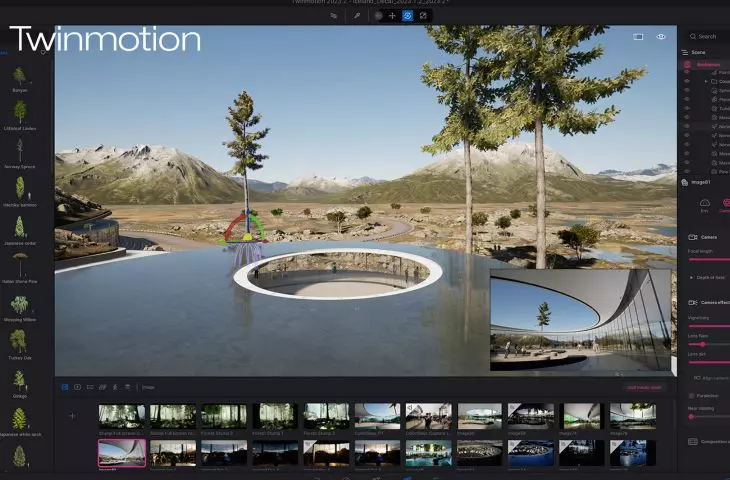This screenshot has height=480, width=730.
Task: Select the Japanese cedar asset
Action: 20,230
